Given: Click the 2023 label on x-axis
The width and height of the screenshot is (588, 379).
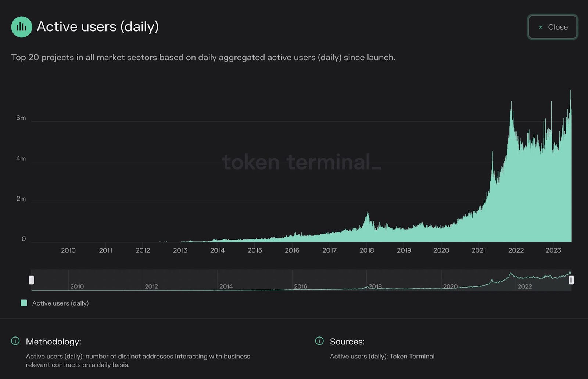Looking at the screenshot, I should pyautogui.click(x=553, y=250).
